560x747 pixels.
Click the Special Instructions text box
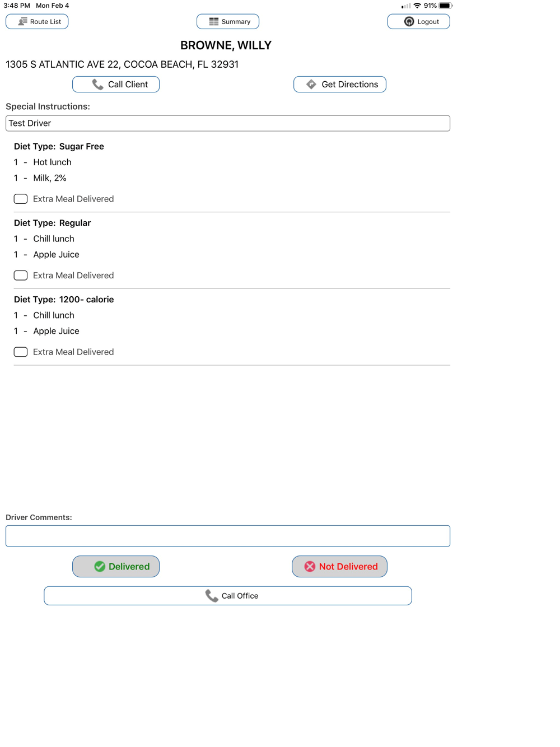point(228,123)
